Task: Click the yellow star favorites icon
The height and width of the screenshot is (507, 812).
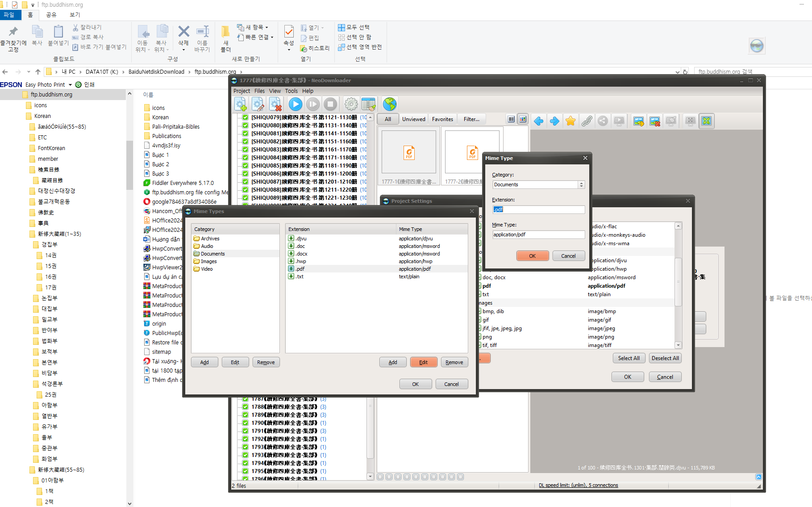Action: pos(570,121)
